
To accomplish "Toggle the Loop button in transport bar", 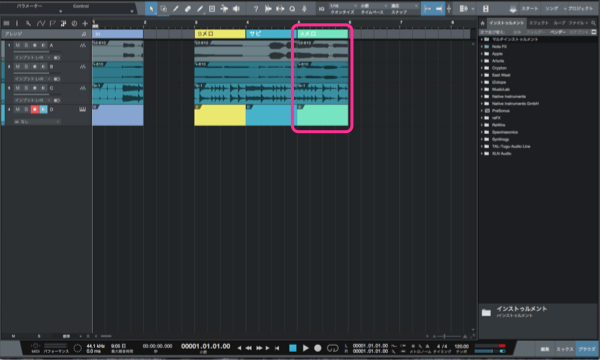I will coord(333,348).
